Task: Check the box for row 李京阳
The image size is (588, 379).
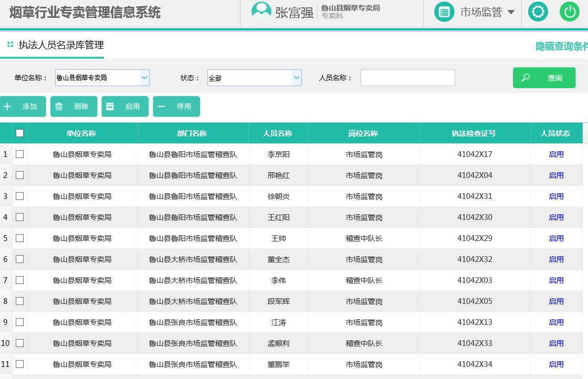Action: pyautogui.click(x=20, y=154)
